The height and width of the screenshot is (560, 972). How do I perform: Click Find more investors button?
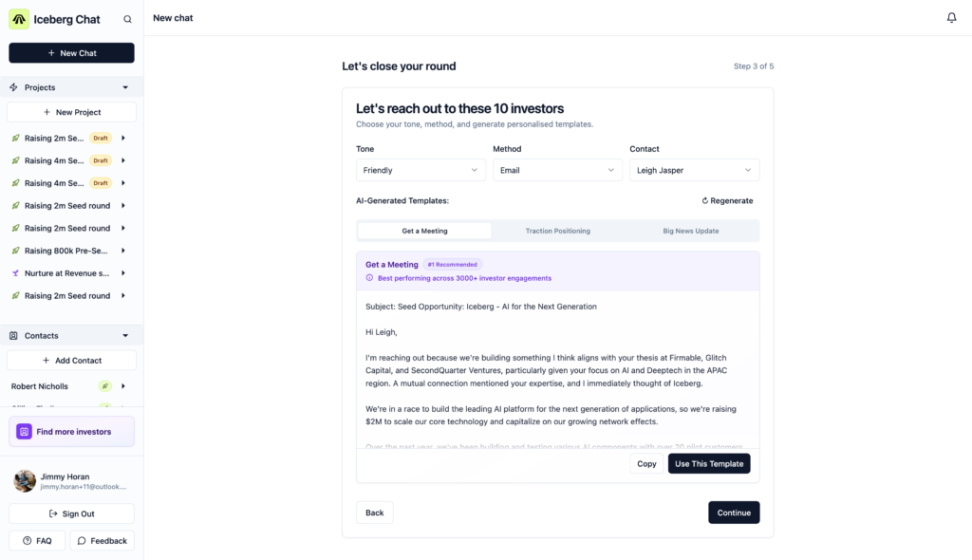tap(71, 432)
